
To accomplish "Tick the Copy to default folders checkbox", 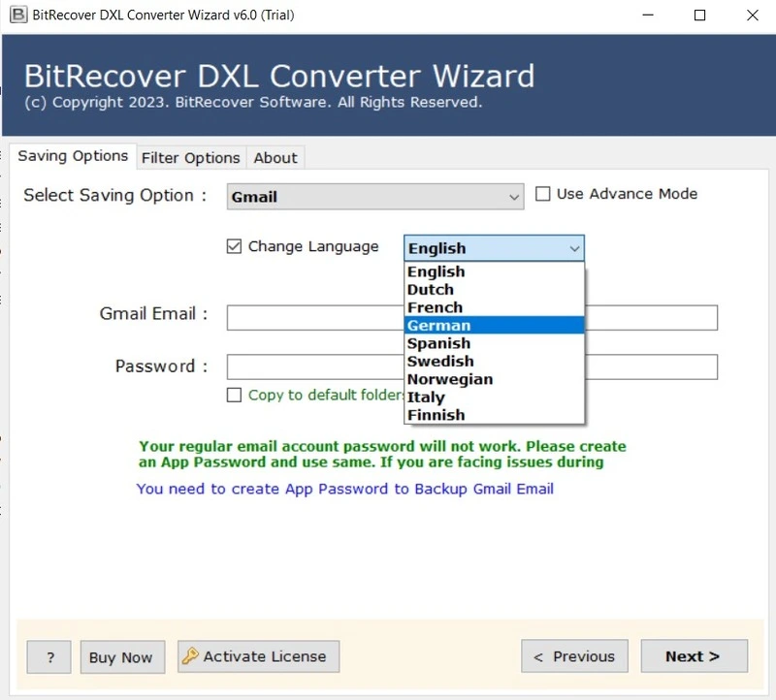I will click(x=234, y=395).
